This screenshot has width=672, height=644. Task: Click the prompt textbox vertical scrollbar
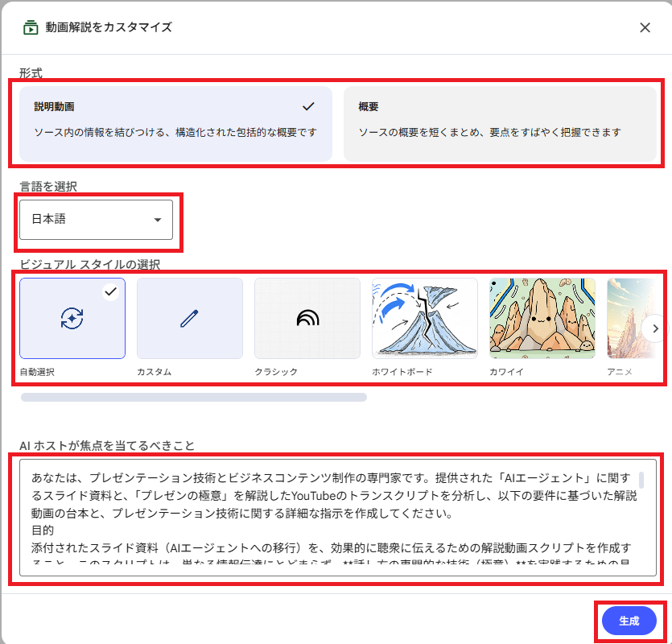click(x=641, y=481)
